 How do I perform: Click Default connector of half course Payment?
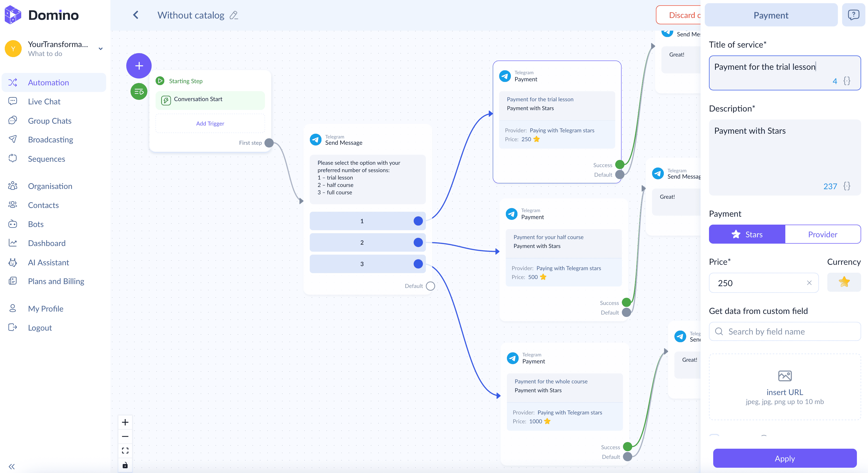pos(626,313)
